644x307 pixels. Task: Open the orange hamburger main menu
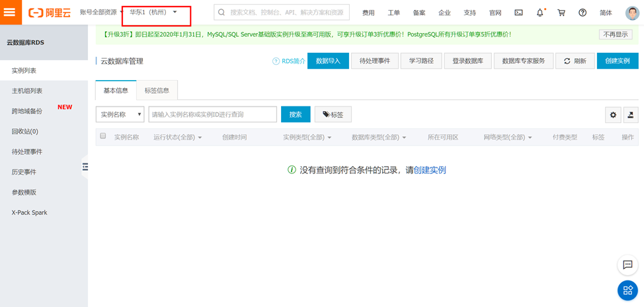(x=9, y=12)
